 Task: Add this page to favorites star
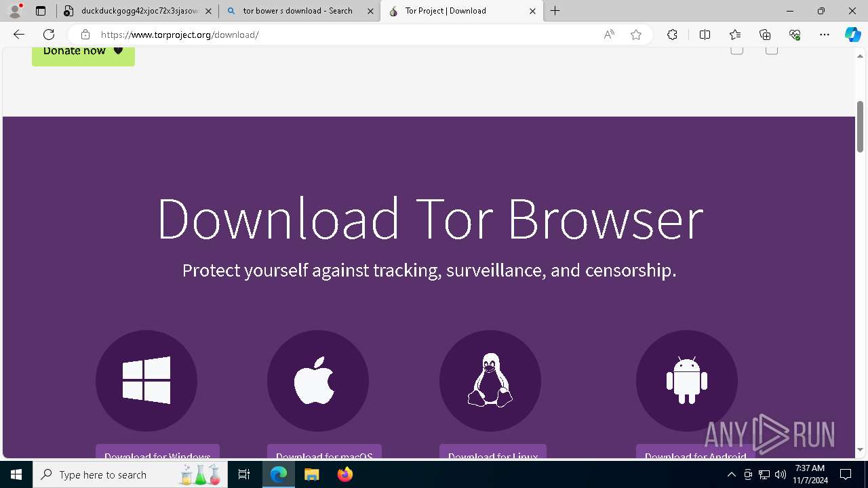(x=636, y=35)
